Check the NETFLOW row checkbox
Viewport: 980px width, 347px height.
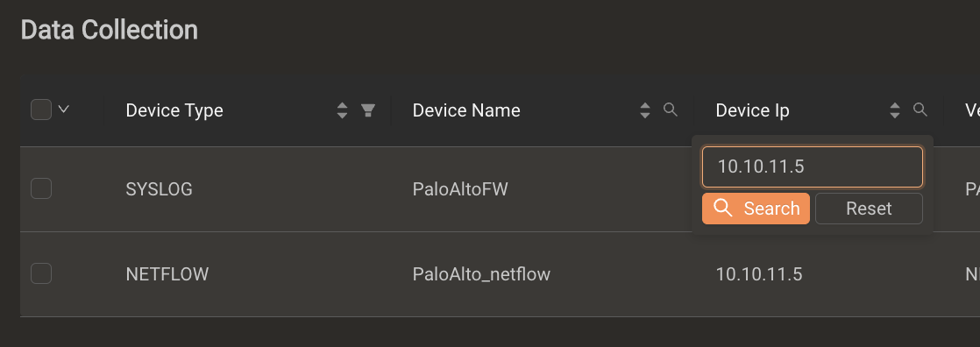pos(41,273)
